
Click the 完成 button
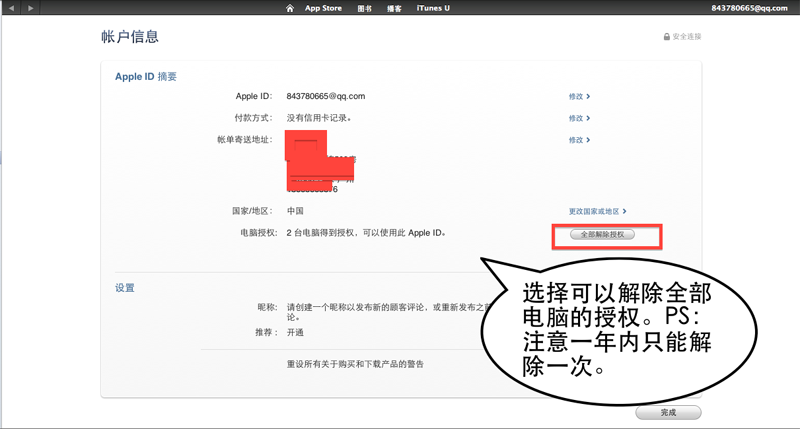668,412
